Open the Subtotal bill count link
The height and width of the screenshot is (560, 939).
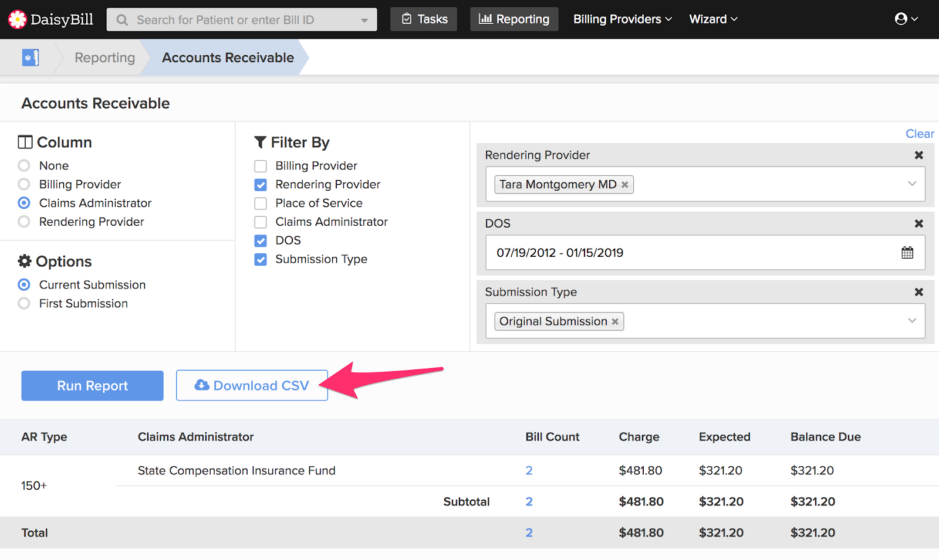click(529, 501)
